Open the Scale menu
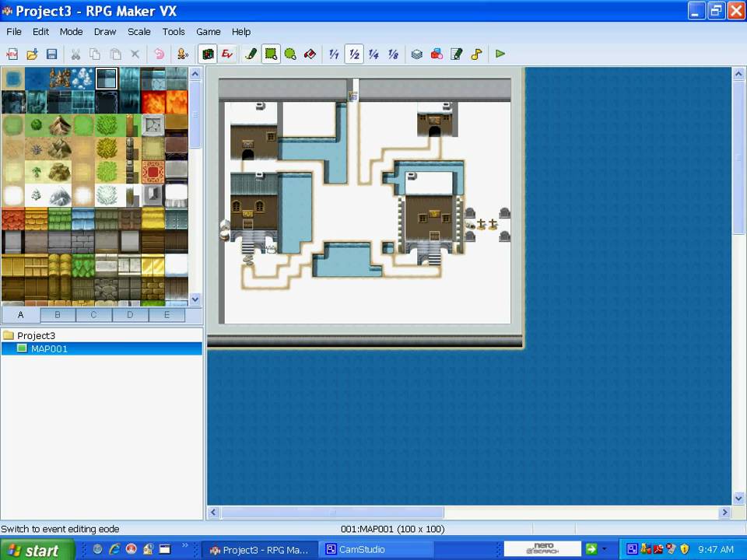Image resolution: width=747 pixels, height=560 pixels. coord(139,32)
